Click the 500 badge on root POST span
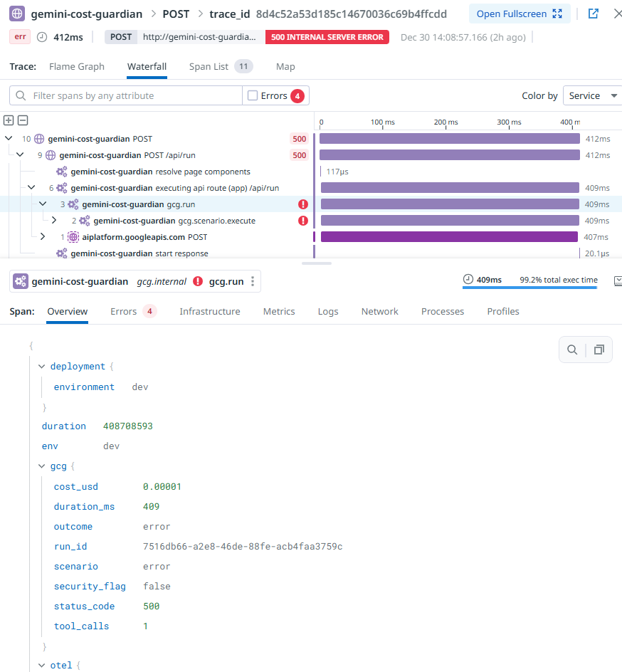 pyautogui.click(x=299, y=139)
